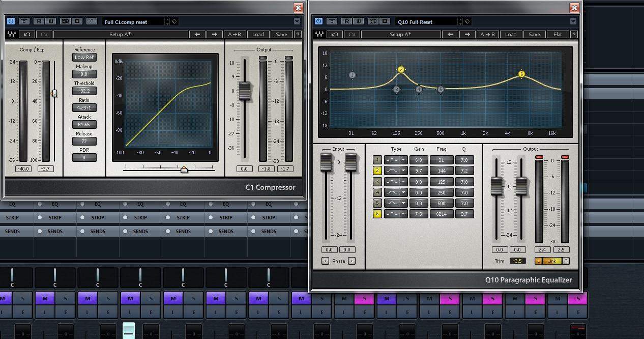The width and height of the screenshot is (644, 339).
Task: Click preset diamond icon next to Full C1comp reset
Action: coord(174,21)
